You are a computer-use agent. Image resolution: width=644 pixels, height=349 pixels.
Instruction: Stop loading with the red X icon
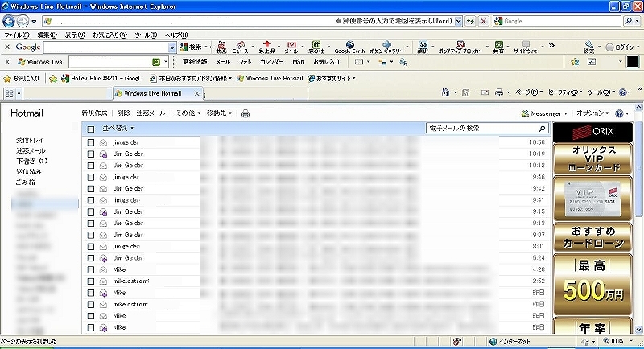(484, 21)
